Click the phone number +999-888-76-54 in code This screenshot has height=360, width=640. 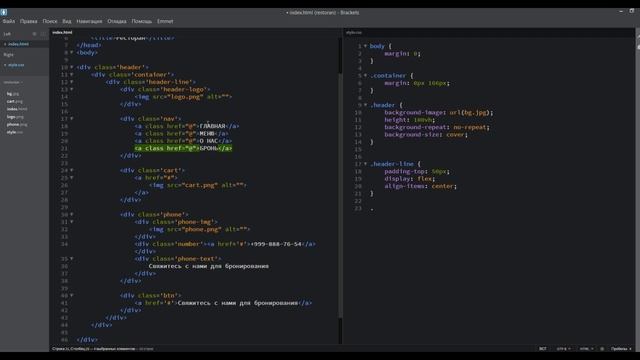pos(276,244)
